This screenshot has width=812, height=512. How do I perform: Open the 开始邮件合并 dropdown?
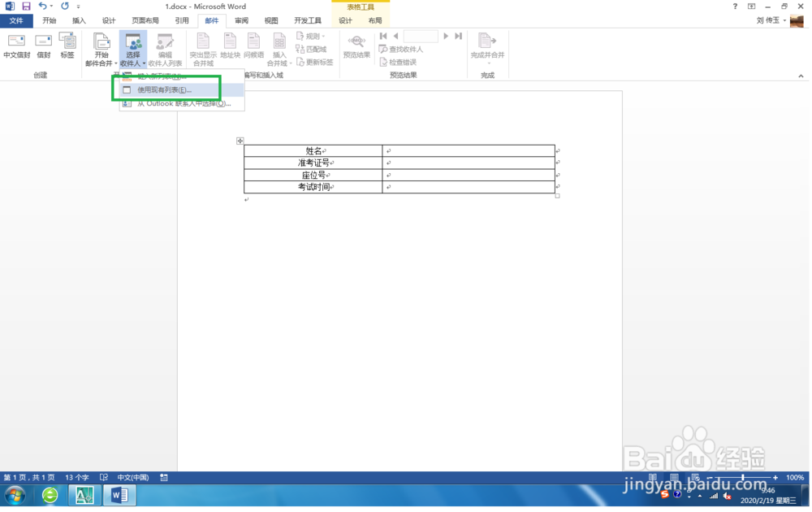[x=101, y=49]
